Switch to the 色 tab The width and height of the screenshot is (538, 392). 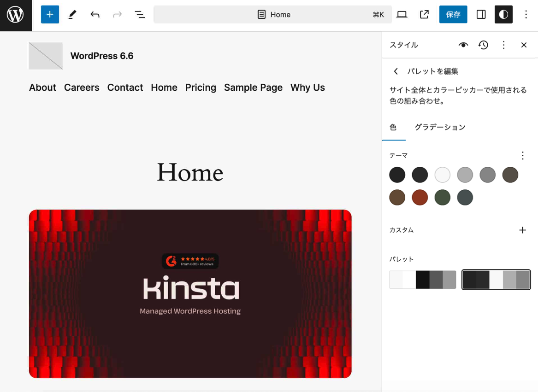click(x=394, y=127)
